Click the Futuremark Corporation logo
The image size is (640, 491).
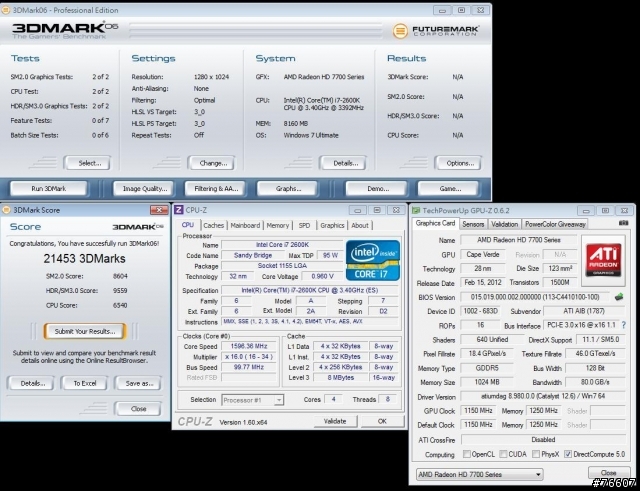pyautogui.click(x=436, y=31)
